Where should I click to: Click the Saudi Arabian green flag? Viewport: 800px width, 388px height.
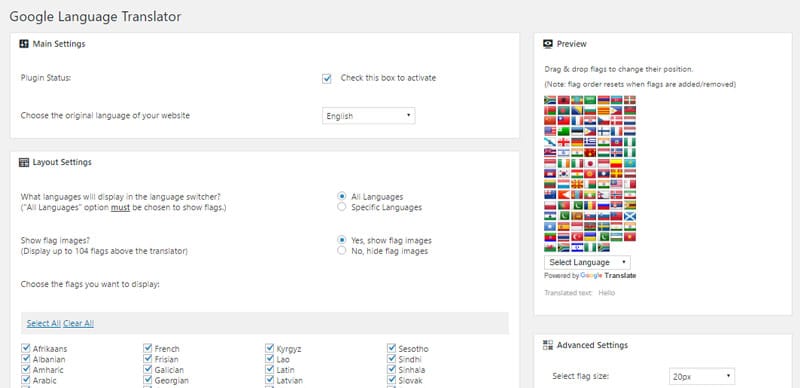[590, 100]
